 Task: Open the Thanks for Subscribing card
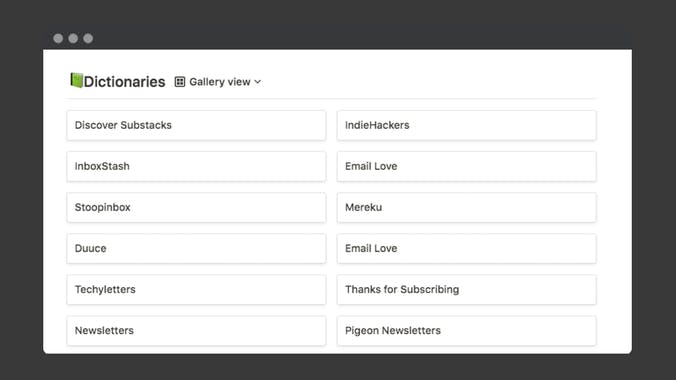[x=466, y=289]
